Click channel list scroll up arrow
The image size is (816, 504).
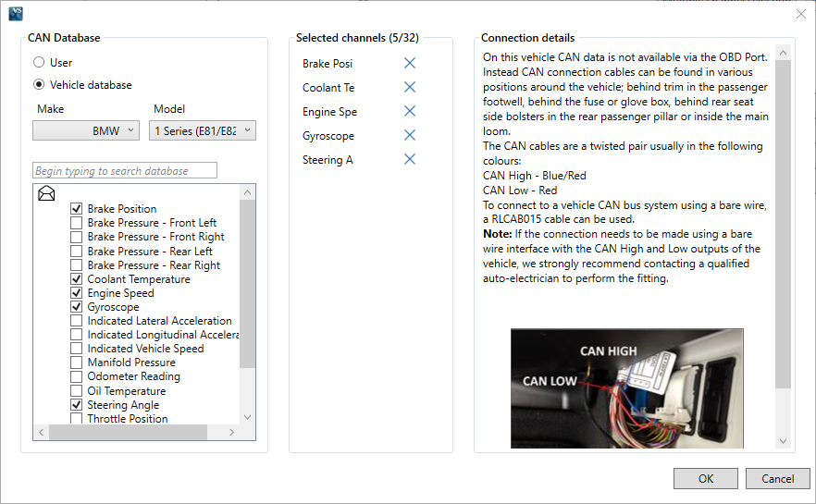pos(248,192)
